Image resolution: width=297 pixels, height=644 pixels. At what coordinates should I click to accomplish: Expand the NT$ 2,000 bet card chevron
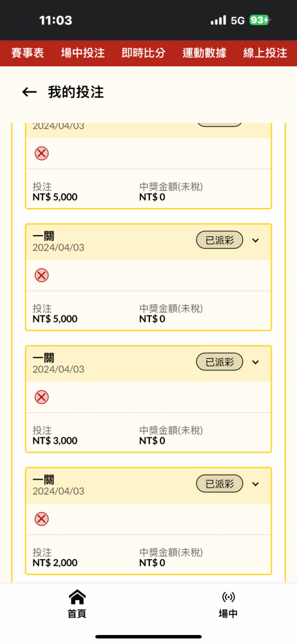tap(256, 484)
